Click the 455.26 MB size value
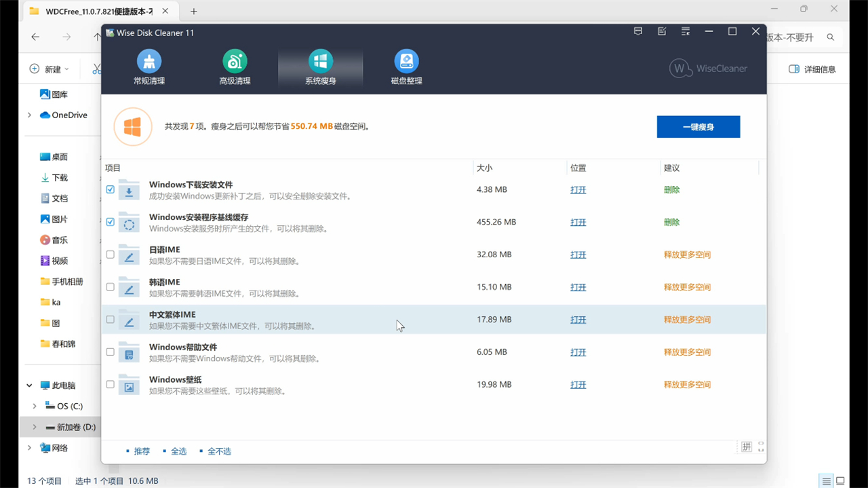The width and height of the screenshot is (868, 488). coord(496,222)
